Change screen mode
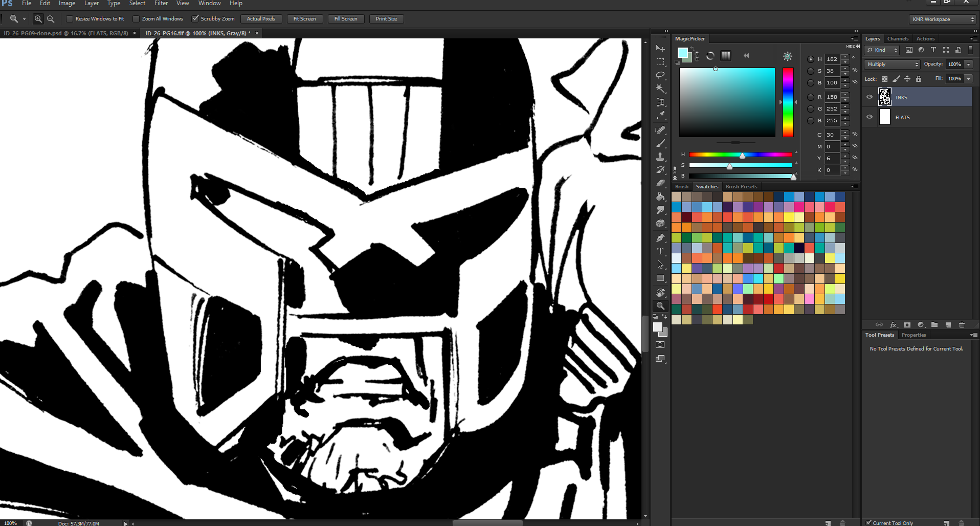980x526 pixels. point(660,359)
